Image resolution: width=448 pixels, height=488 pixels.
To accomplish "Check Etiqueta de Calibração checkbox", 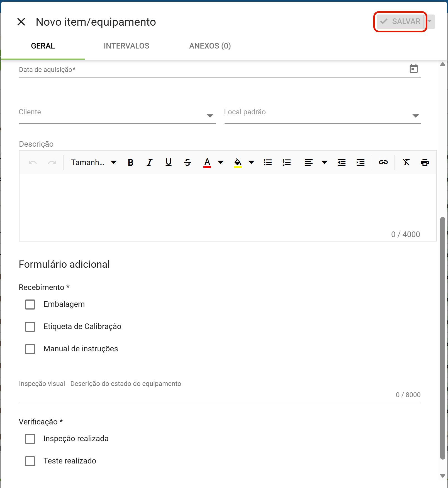I will [30, 327].
